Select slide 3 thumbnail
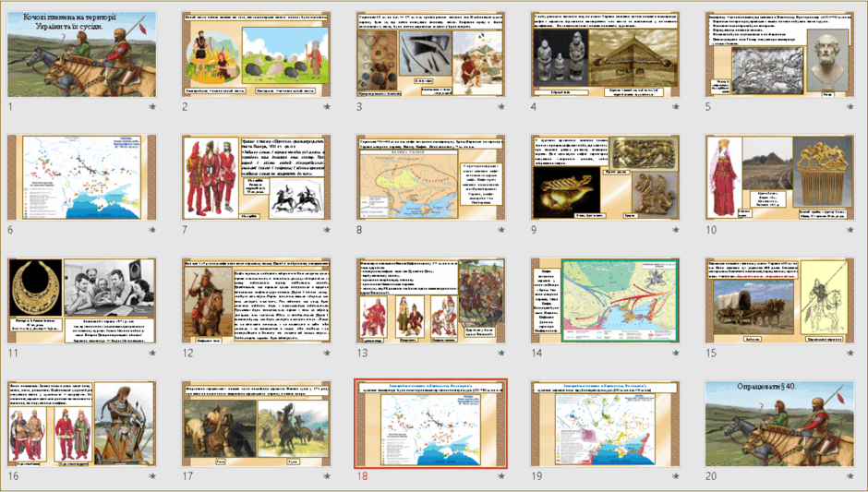Viewport: 868px width, 492px height. pos(430,54)
